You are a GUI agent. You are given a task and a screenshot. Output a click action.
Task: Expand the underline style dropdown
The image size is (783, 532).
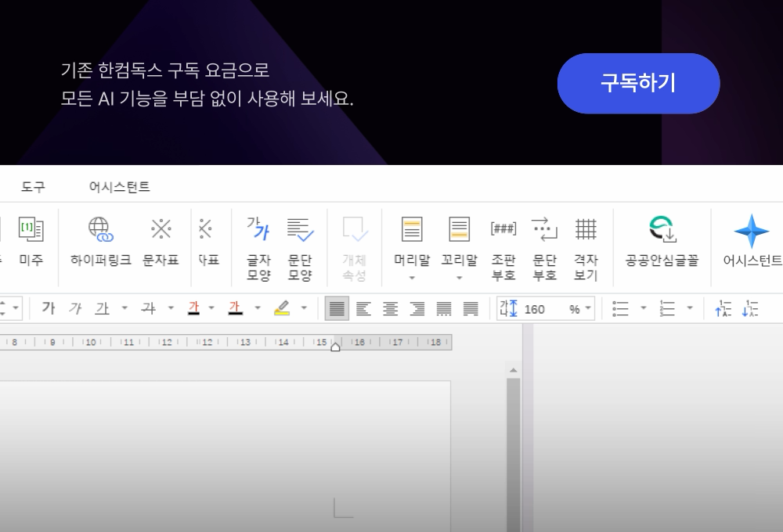124,308
